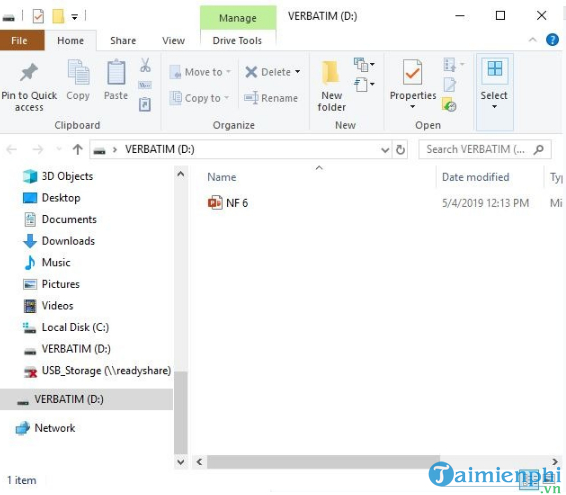
Task: Open Desktop in navigation pane
Action: (x=51, y=198)
